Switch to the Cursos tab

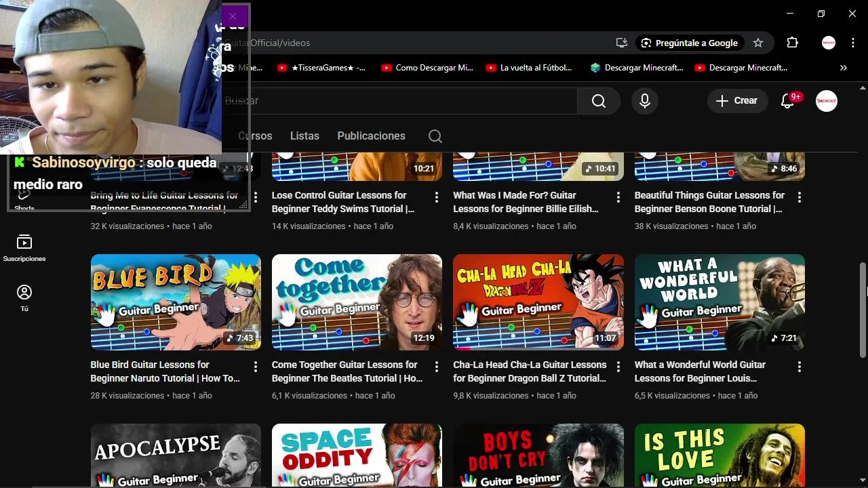pyautogui.click(x=255, y=136)
